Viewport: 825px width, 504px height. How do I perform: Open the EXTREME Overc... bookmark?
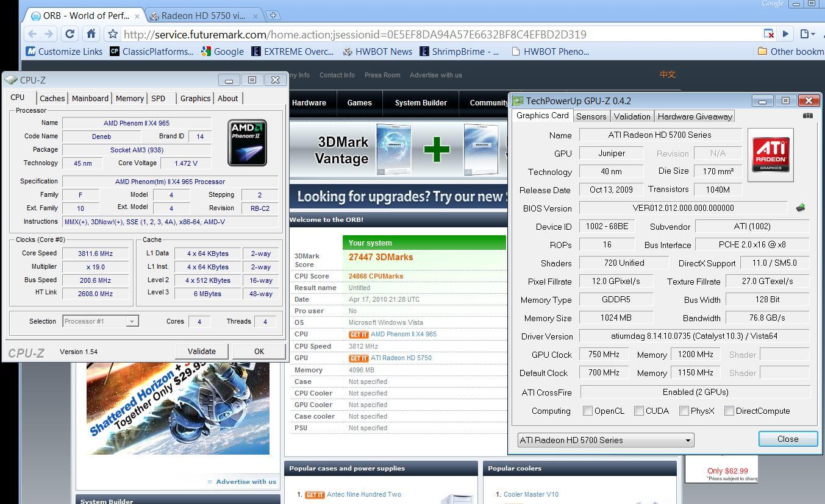coord(293,52)
